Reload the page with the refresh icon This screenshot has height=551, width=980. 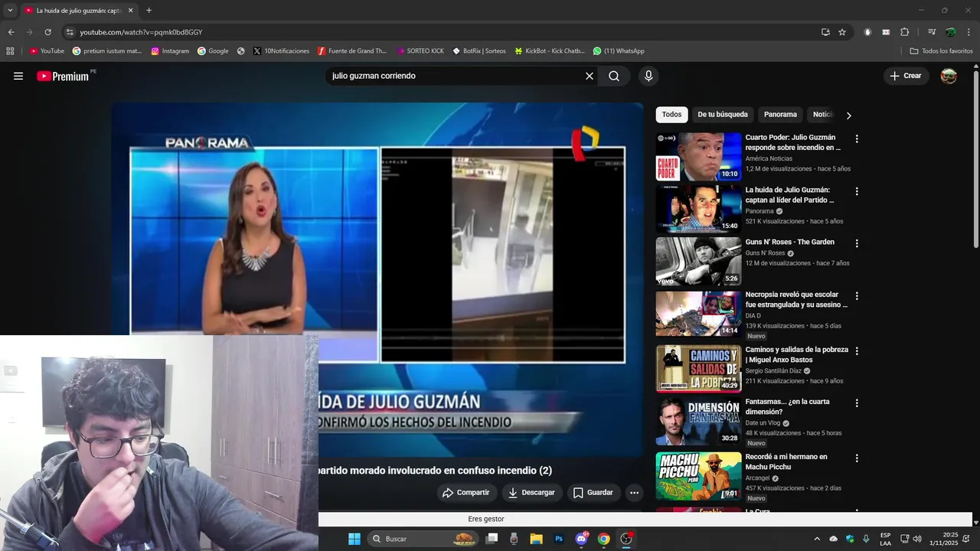click(x=47, y=32)
